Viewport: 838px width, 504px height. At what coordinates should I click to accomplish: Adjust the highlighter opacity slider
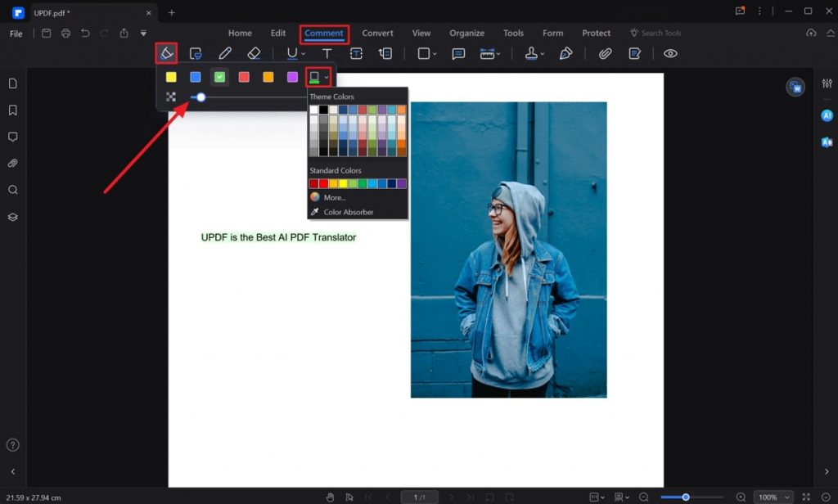200,98
